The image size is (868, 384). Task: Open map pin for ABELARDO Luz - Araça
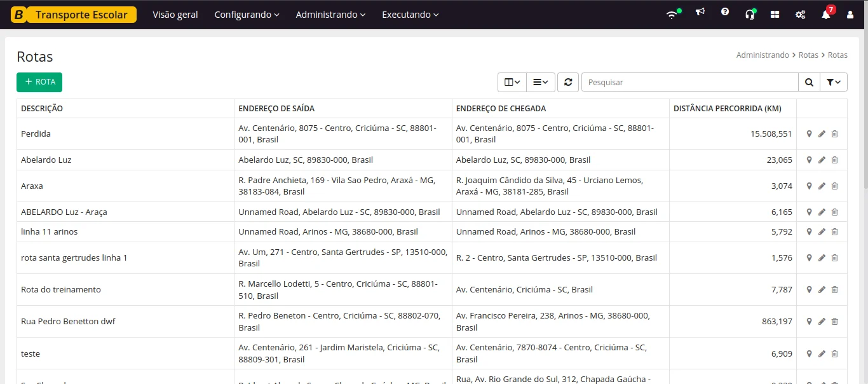pos(809,212)
